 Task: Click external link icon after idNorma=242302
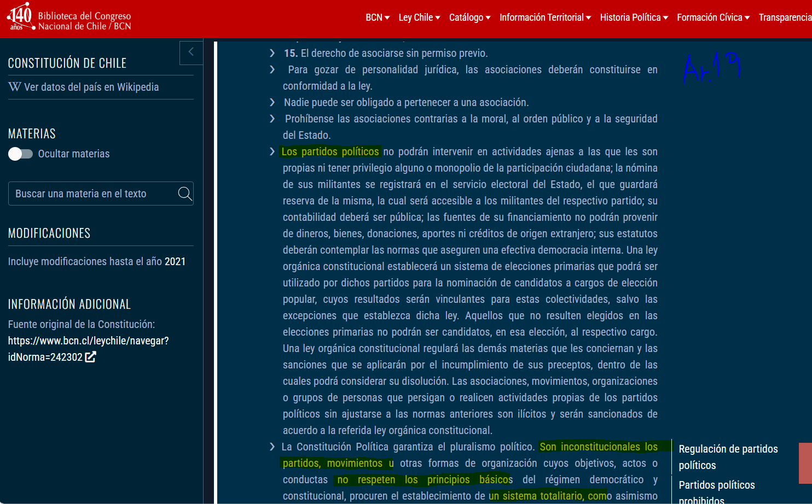pyautogui.click(x=90, y=357)
